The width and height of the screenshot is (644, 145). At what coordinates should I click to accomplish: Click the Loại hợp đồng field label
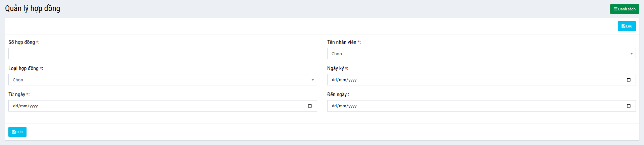coord(23,68)
